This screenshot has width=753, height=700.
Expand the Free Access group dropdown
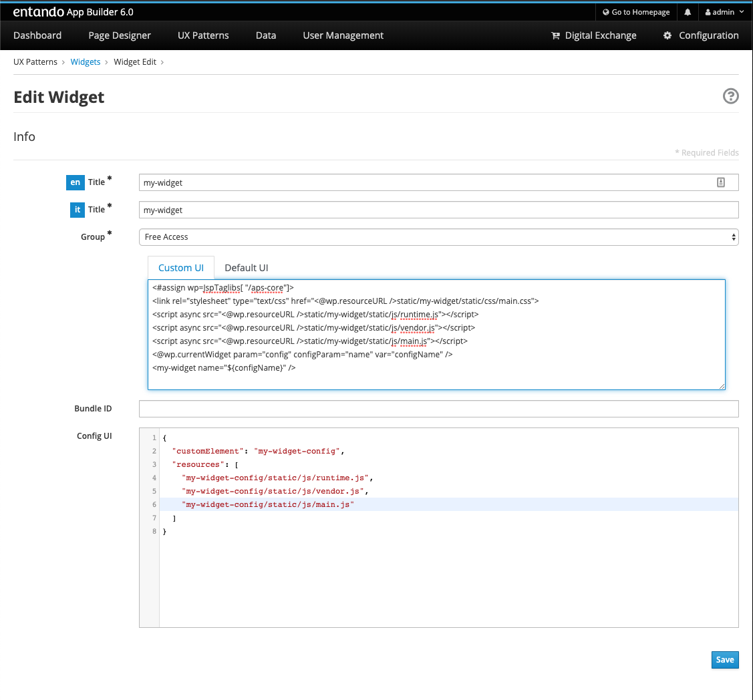[x=438, y=237]
